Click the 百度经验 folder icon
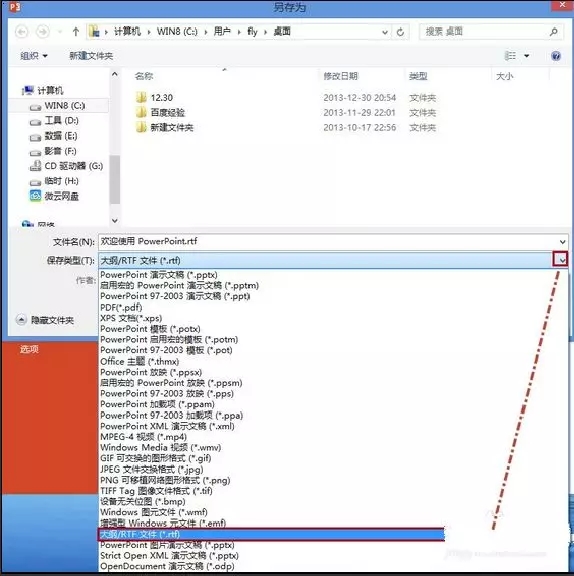Image resolution: width=574 pixels, height=576 pixels. coord(141,112)
